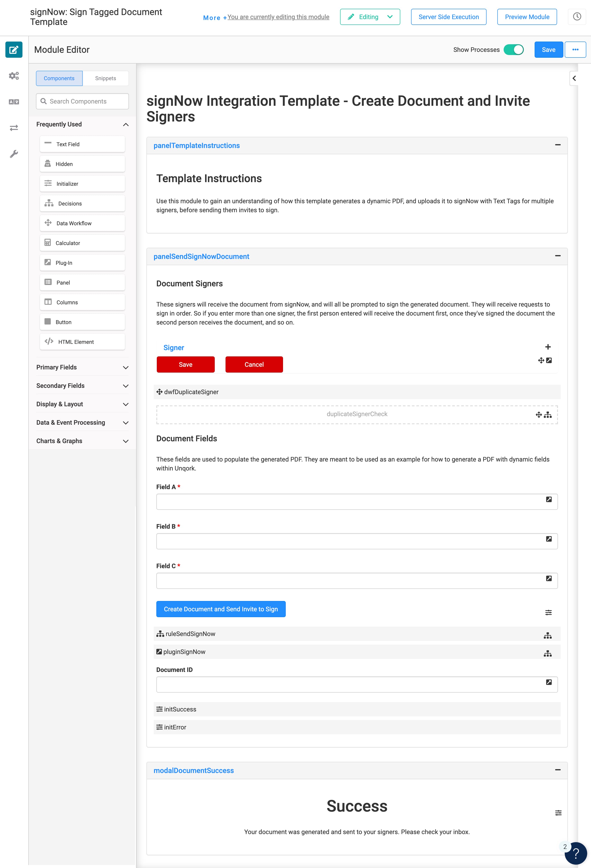Add the Plug-In component
591x868 pixels.
(82, 263)
